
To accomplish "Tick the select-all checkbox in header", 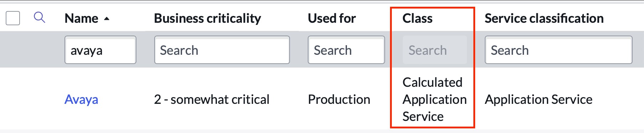I will point(13,18).
